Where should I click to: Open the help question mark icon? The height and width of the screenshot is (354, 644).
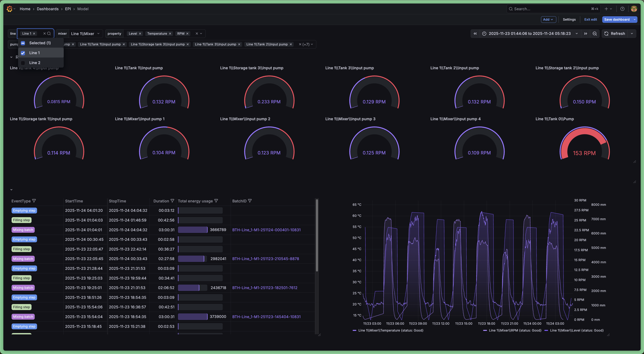(x=622, y=9)
